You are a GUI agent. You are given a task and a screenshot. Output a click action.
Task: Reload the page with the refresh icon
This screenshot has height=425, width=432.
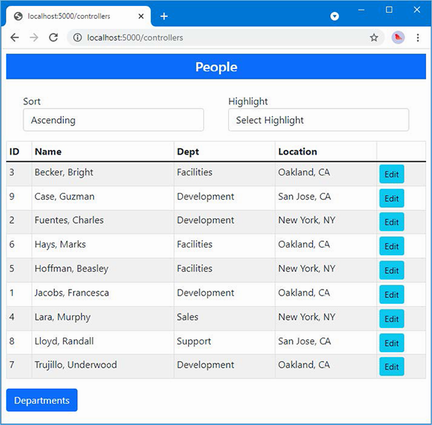click(x=53, y=38)
